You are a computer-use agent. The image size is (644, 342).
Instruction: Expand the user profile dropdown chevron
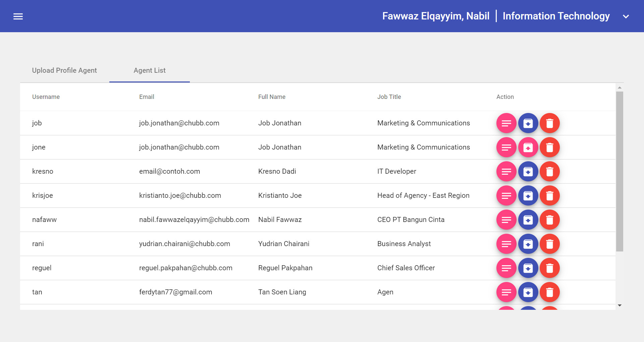click(x=626, y=16)
